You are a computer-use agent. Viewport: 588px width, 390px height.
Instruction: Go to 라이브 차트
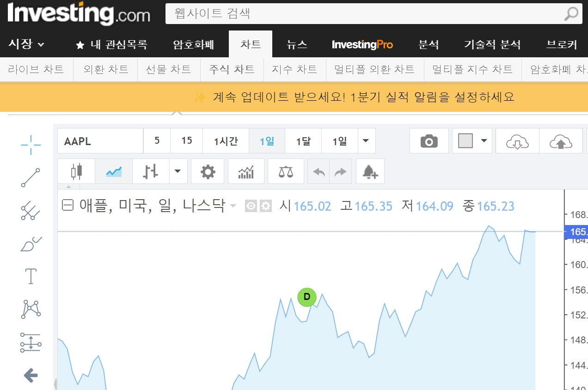[x=36, y=69]
